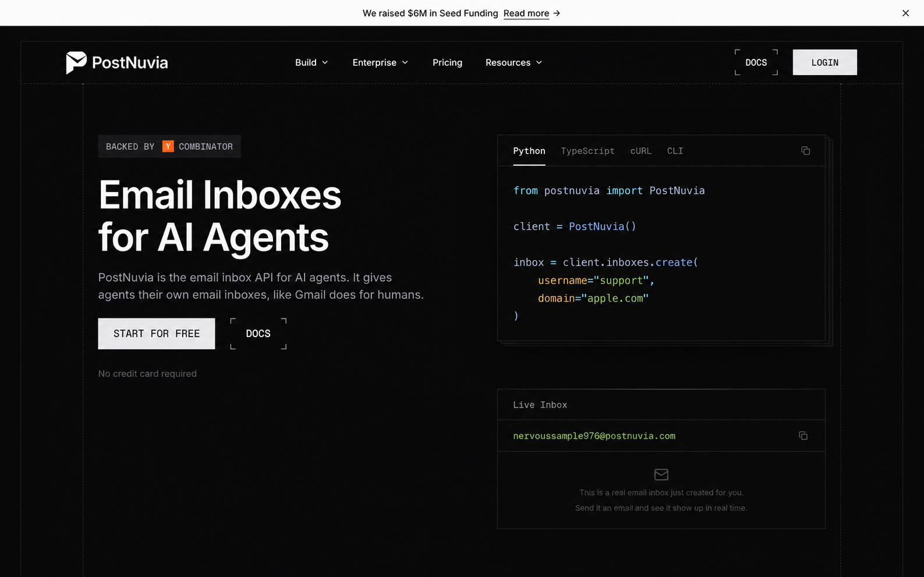Image resolution: width=924 pixels, height=577 pixels.
Task: Click the arrow next to Read more
Action: [557, 13]
